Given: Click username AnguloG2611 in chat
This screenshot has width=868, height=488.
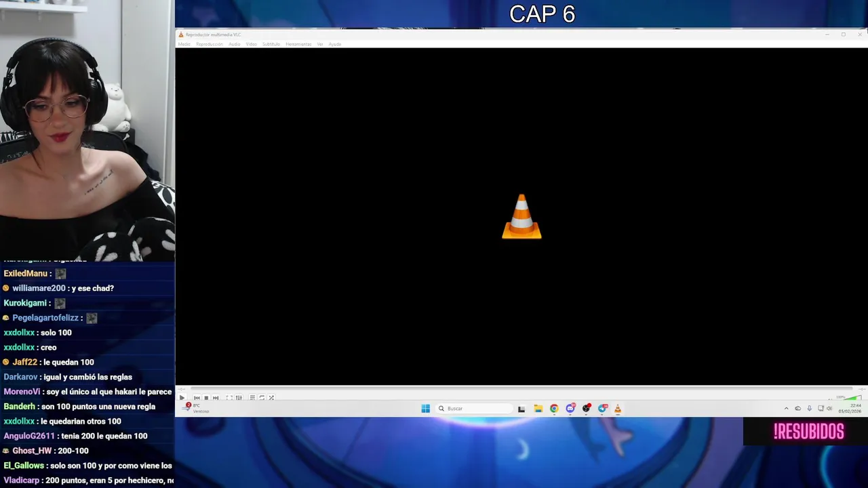Looking at the screenshot, I should pos(29,436).
